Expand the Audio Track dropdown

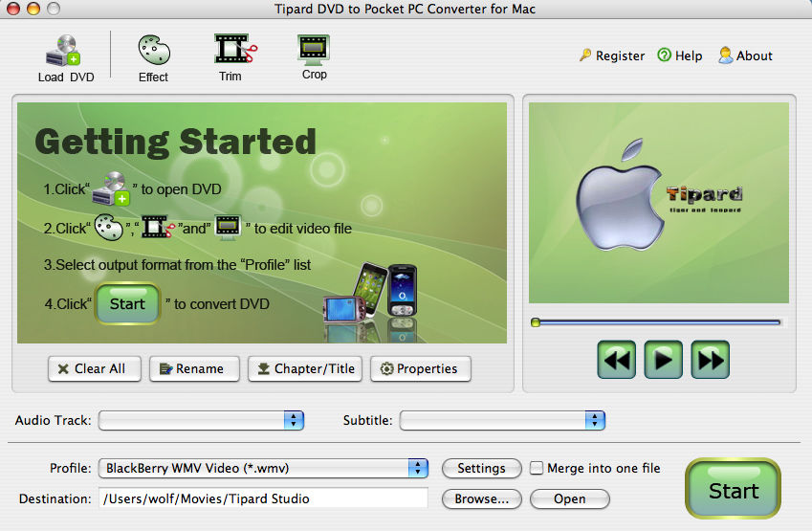[201, 420]
